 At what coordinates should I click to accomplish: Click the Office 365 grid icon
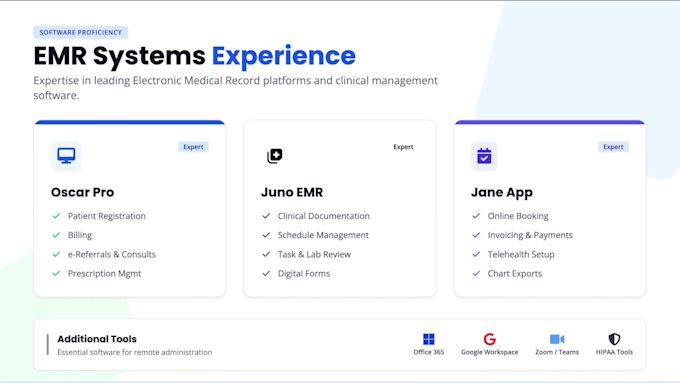coord(428,339)
